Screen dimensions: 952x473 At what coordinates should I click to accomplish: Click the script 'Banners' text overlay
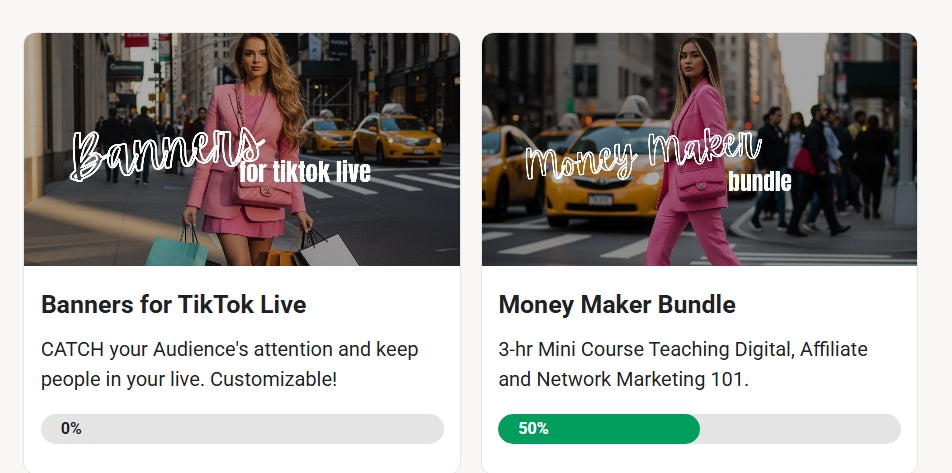(x=167, y=154)
